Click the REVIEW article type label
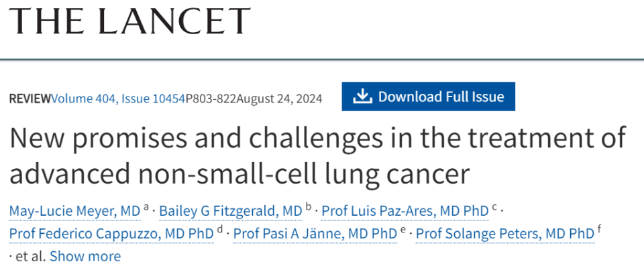 (x=30, y=98)
